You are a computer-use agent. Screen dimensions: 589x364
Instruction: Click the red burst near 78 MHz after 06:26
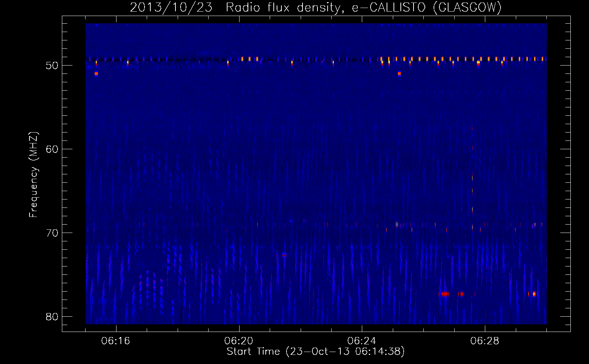coord(444,294)
